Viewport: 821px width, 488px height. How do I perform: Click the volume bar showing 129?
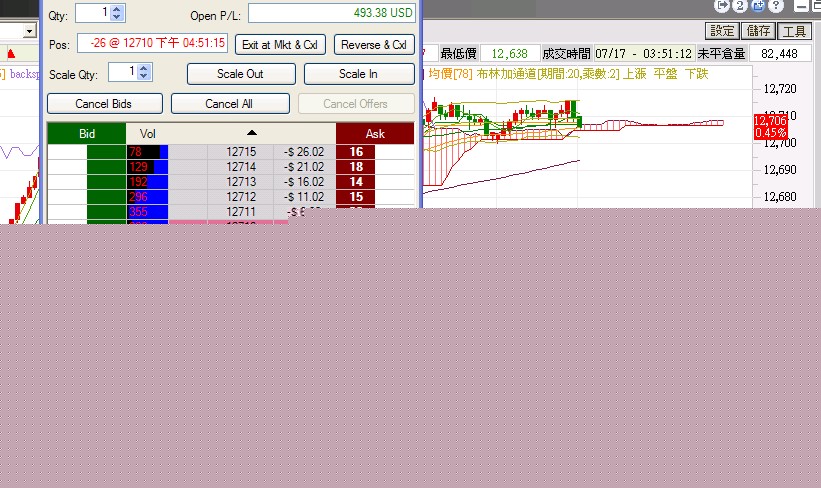148,167
